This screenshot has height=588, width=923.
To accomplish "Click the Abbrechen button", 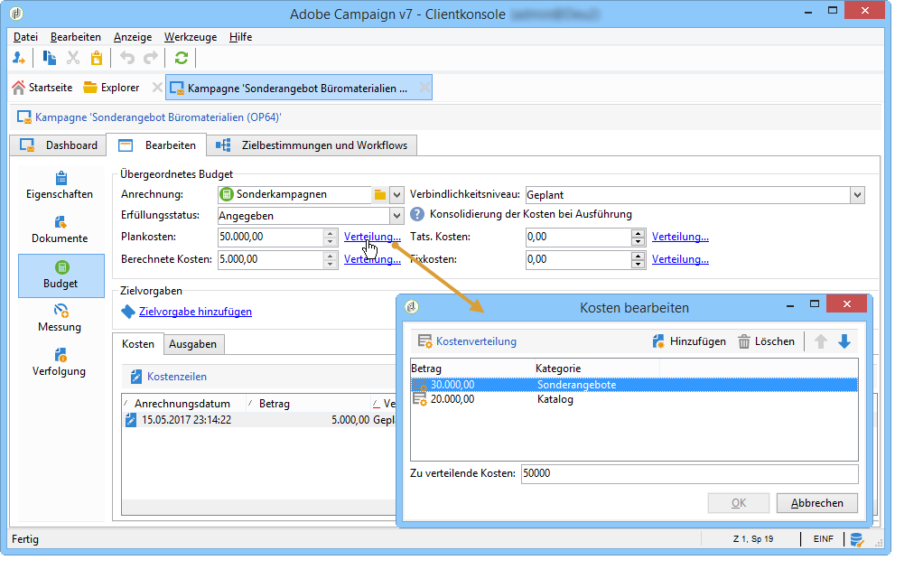I will point(816,503).
